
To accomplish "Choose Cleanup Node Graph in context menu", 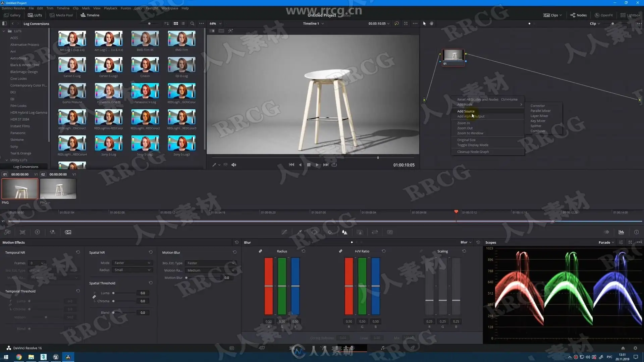I will pos(473,152).
